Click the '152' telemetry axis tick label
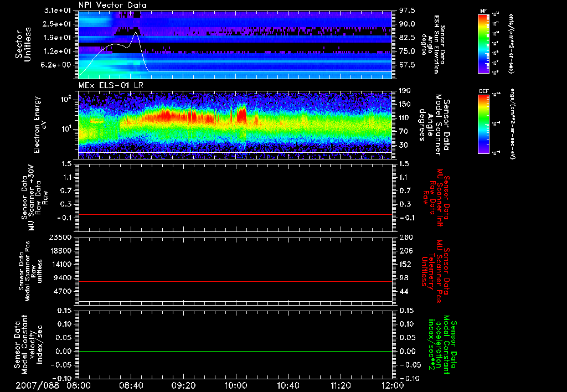 coord(405,264)
